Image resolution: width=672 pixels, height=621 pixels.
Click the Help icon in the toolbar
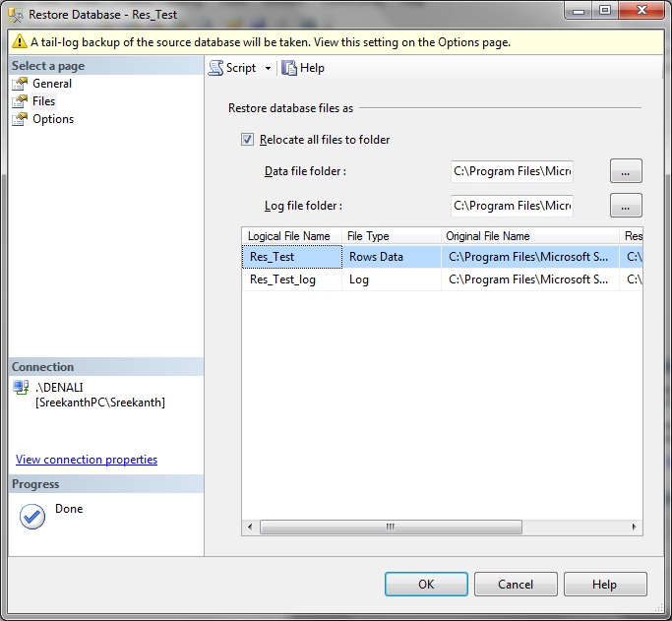[289, 68]
